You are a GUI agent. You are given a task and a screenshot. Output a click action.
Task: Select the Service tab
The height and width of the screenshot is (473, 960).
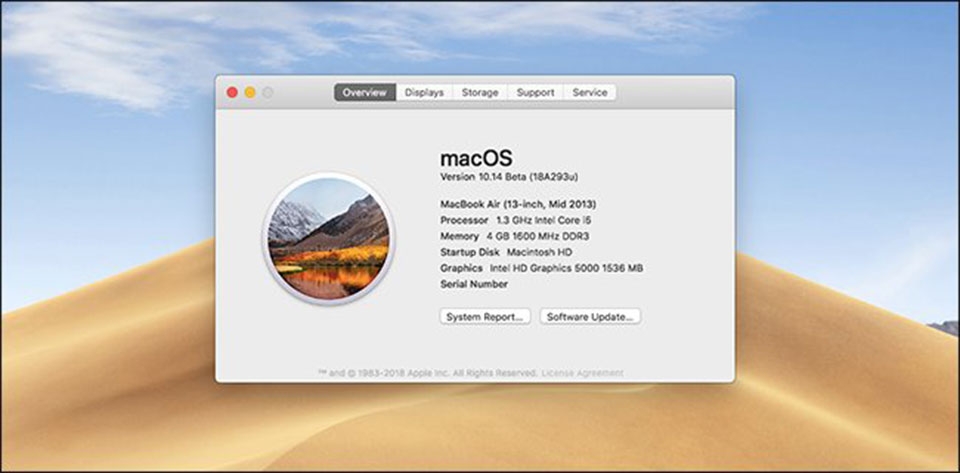(590, 92)
